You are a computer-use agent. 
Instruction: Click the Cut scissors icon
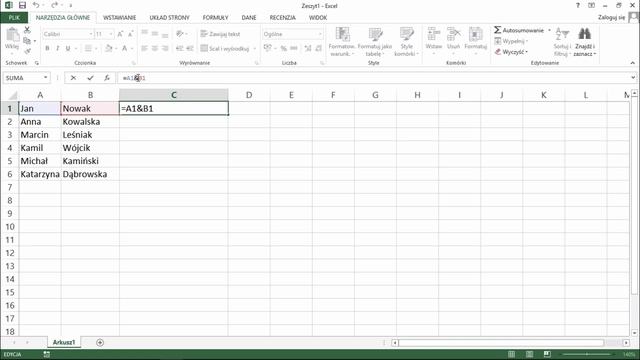tap(27, 30)
